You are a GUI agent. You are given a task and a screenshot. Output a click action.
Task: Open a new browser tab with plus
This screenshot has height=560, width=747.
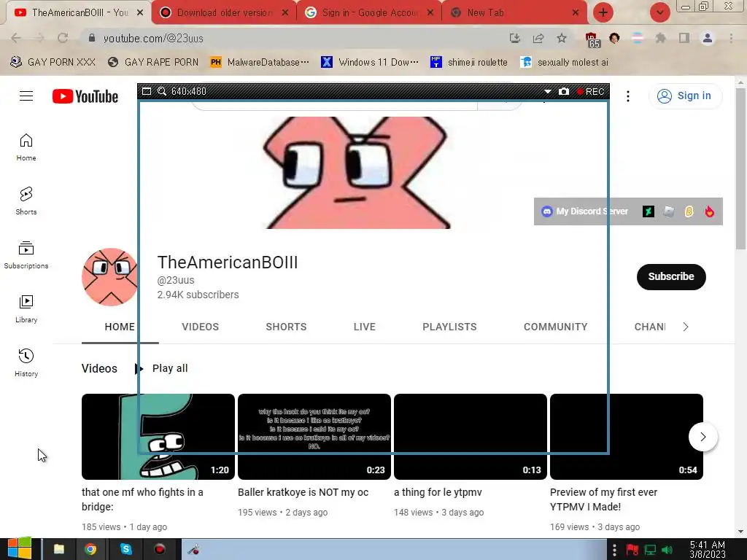(x=603, y=13)
